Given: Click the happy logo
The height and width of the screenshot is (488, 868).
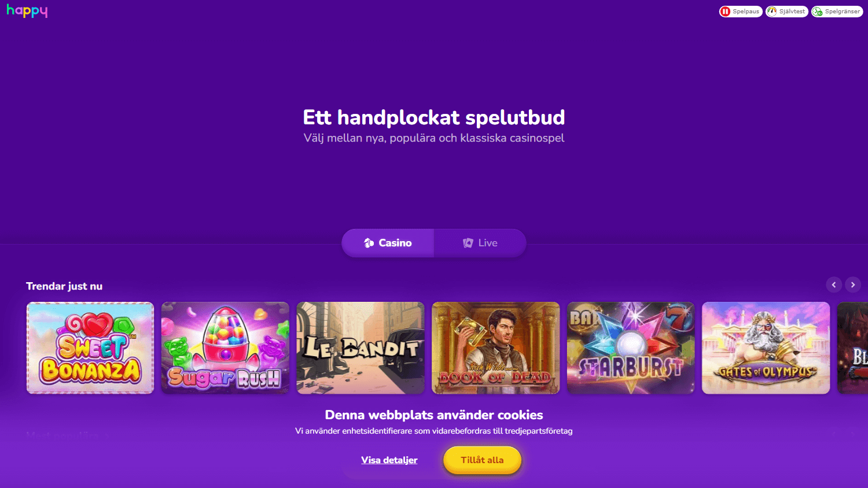Looking at the screenshot, I should [x=27, y=11].
